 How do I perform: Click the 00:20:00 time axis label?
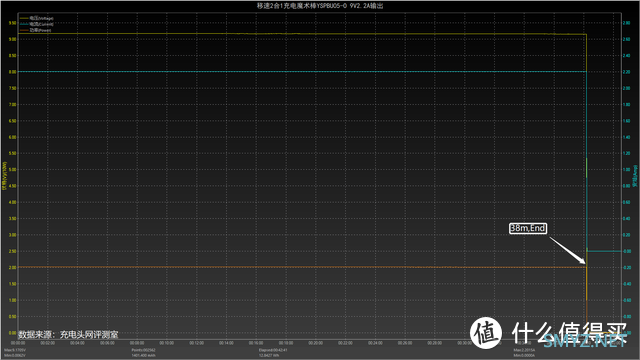[x=316, y=343]
